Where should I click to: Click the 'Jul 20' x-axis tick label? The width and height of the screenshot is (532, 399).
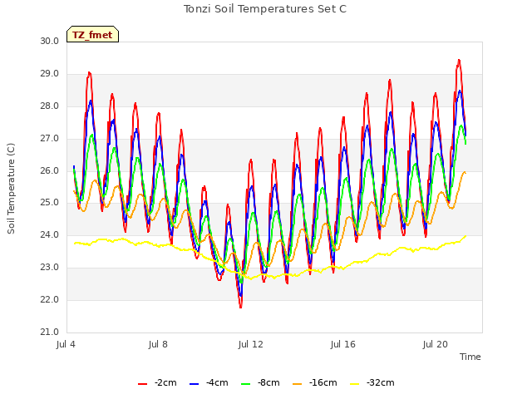436,344
